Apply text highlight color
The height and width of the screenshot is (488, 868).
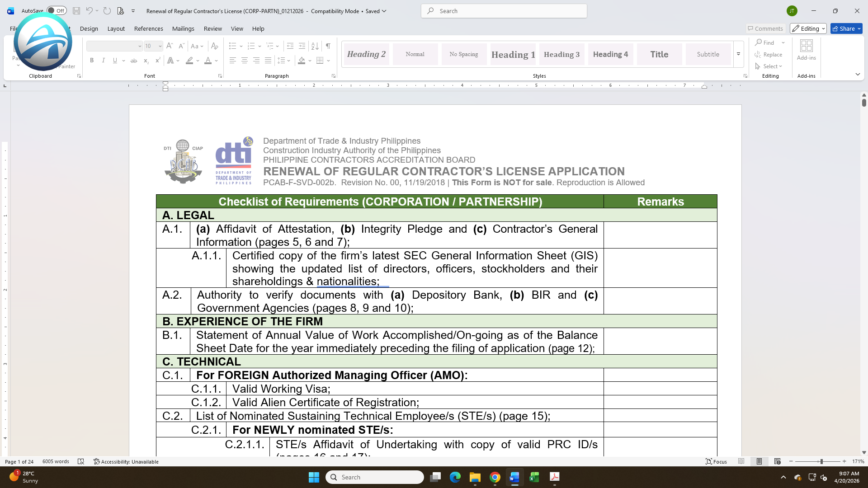[189, 61]
